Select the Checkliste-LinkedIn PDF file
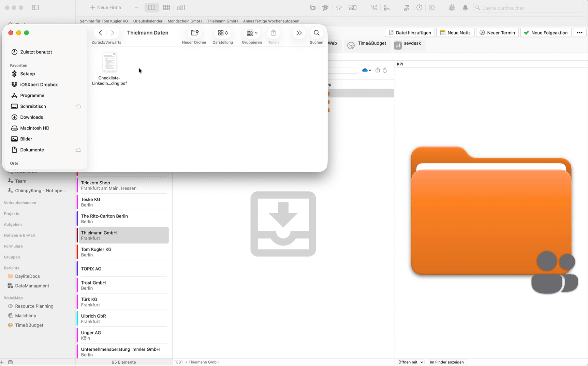This screenshot has height=366, width=588. pos(109,69)
